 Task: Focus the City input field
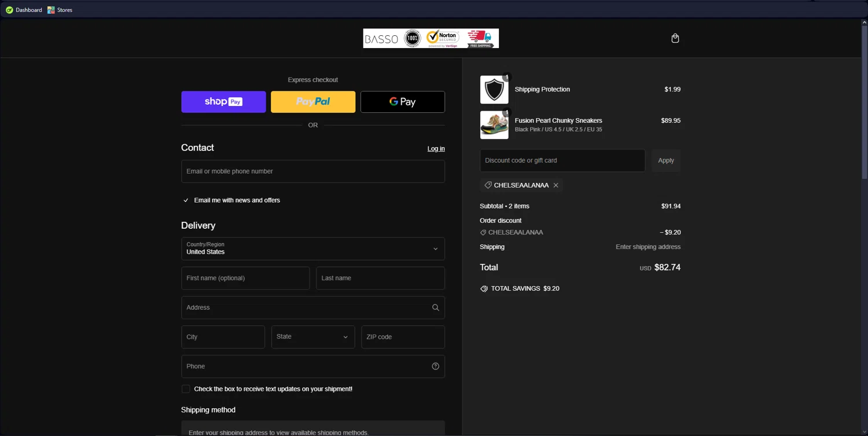[223, 337]
